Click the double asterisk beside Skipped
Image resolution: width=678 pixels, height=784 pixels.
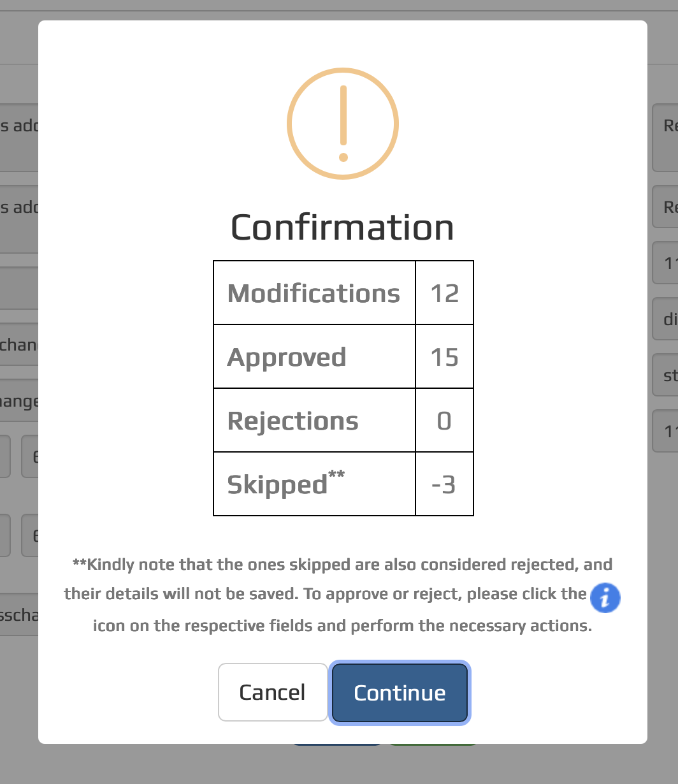pos(336,475)
